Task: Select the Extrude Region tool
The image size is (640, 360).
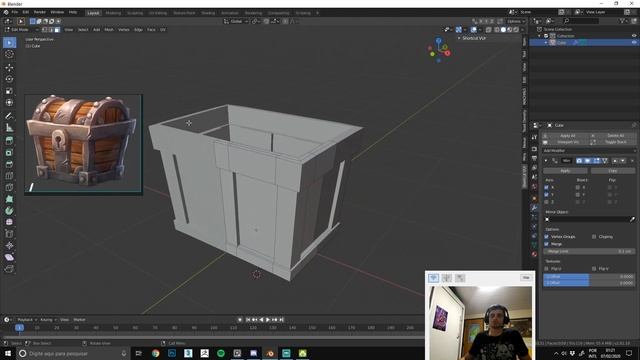Action: point(9,141)
